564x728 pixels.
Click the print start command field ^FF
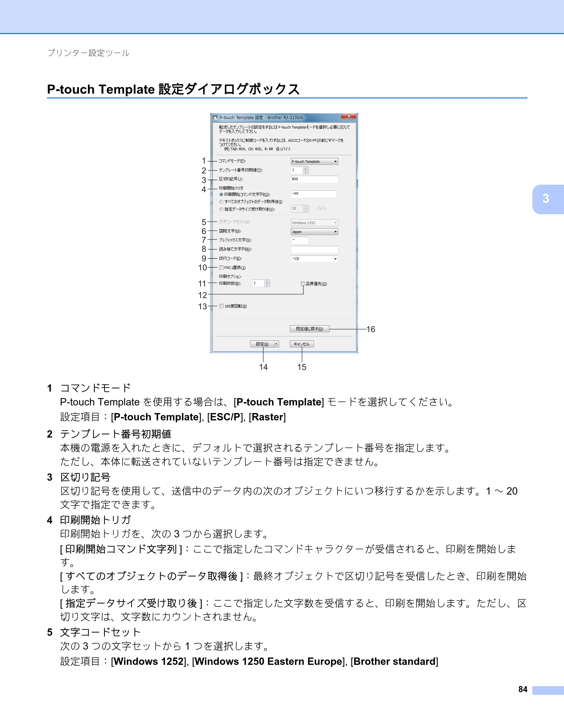pos(314,194)
